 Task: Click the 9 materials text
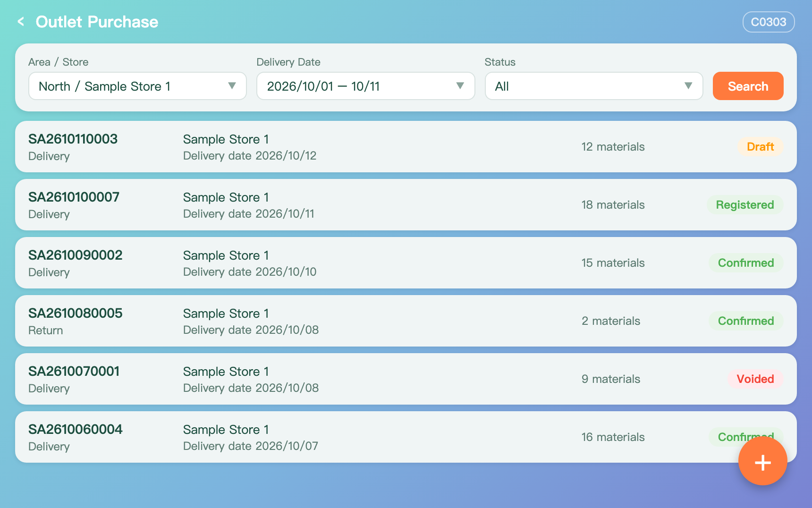(611, 379)
